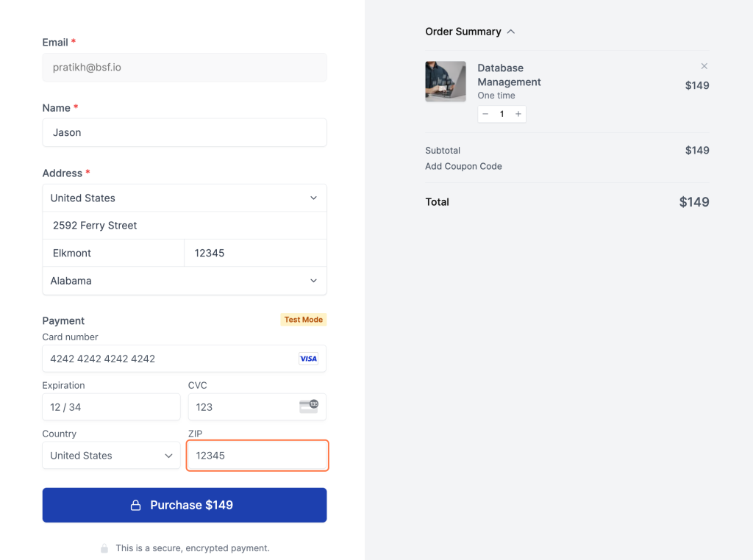
Task: Click the Elkmont city field
Action: (x=113, y=253)
